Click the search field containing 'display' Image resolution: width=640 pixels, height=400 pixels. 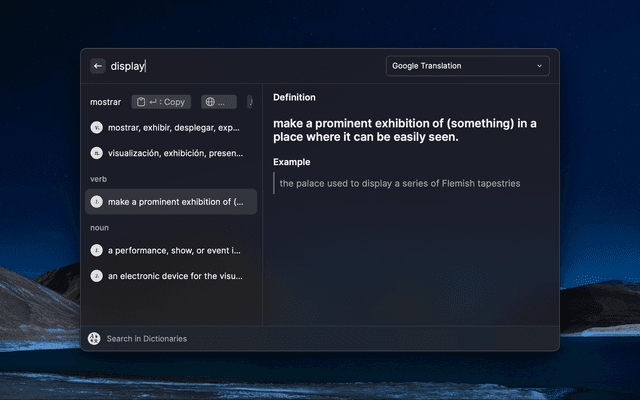point(240,66)
